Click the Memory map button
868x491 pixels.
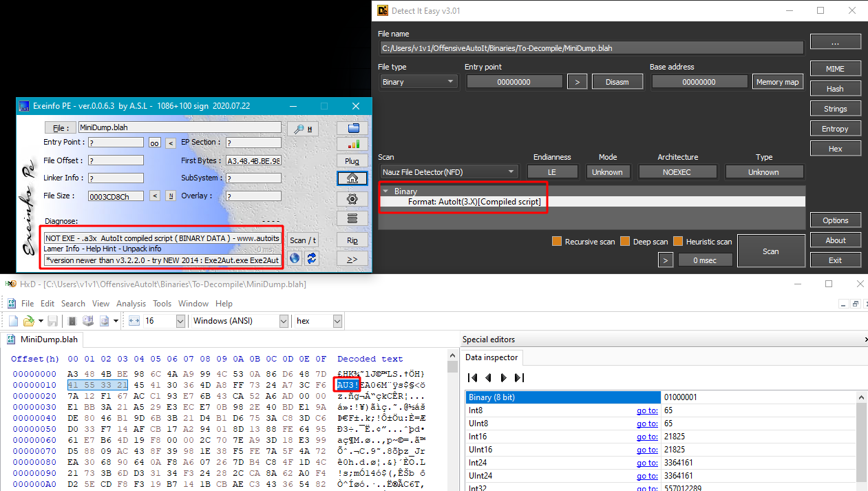click(778, 82)
